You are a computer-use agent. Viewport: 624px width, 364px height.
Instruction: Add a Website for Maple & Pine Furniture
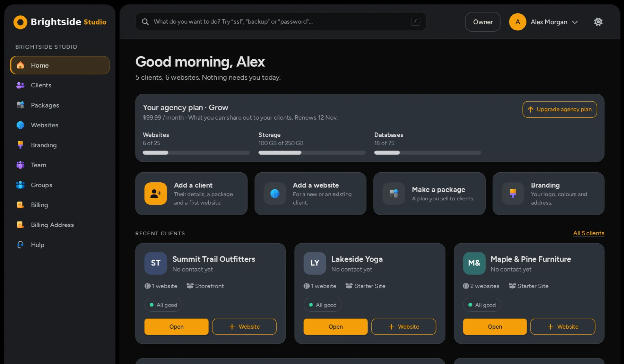pos(563,327)
